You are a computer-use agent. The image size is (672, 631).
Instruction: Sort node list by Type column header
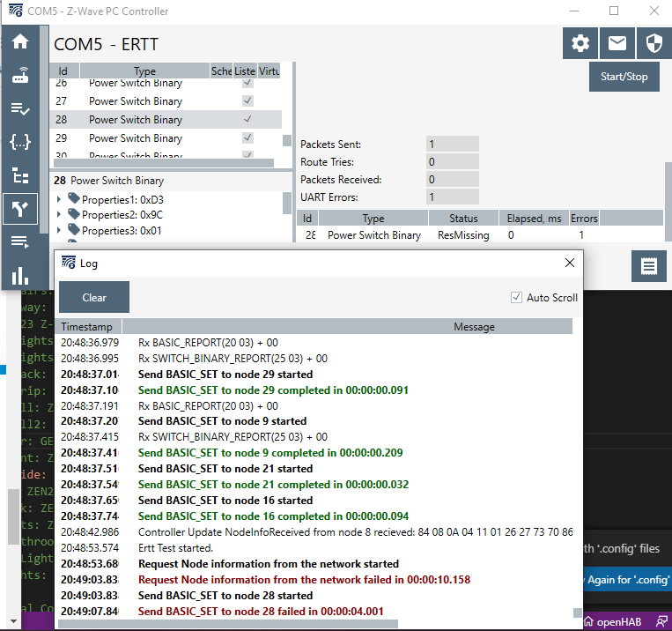click(x=144, y=71)
